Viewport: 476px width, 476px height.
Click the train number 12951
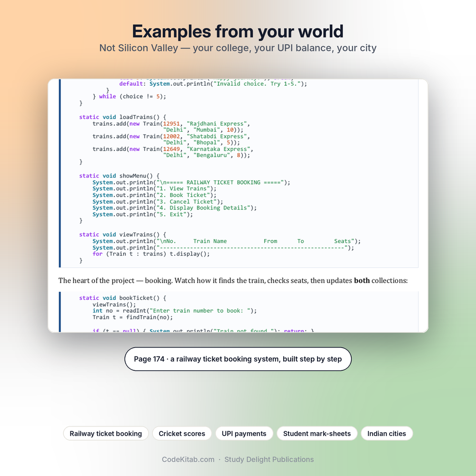[171, 124]
